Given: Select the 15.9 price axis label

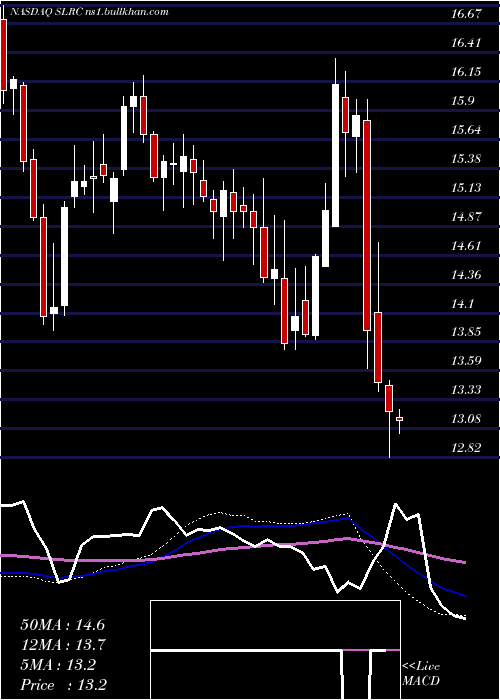Looking at the screenshot, I should 462,101.
